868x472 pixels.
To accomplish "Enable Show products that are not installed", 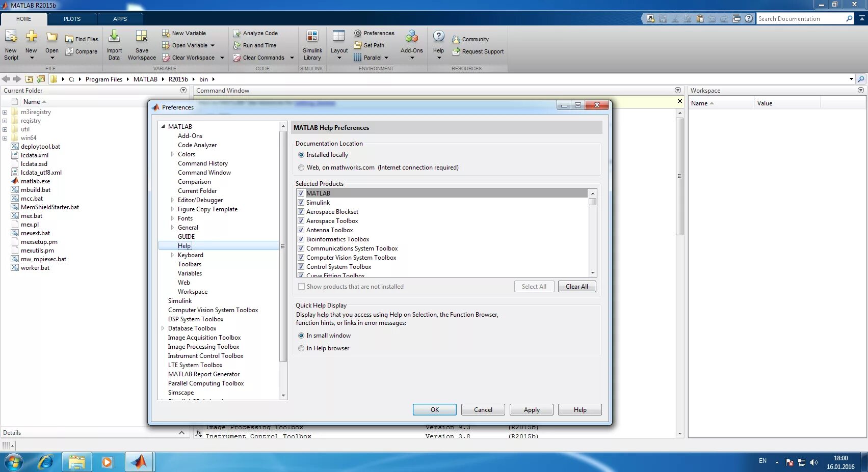I will tap(301, 286).
